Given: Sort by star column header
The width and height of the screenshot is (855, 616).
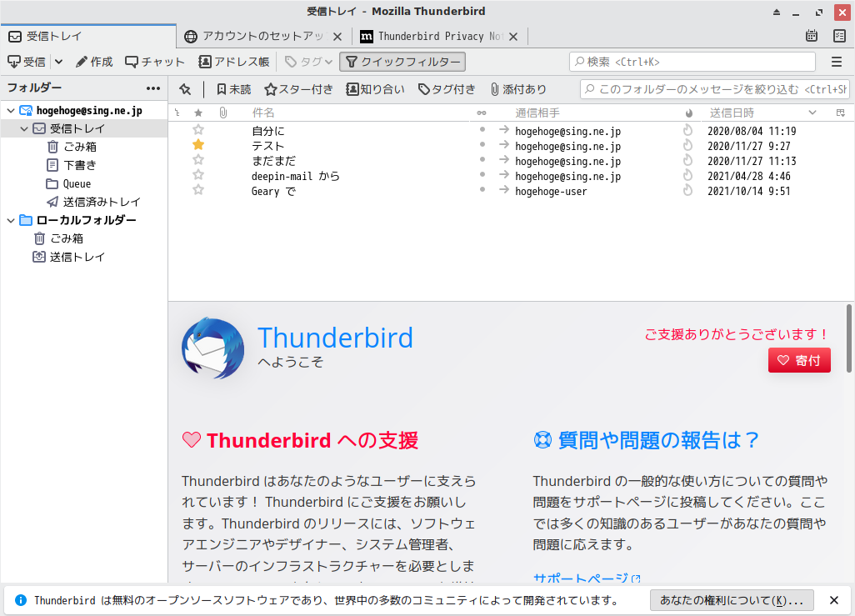Looking at the screenshot, I should pos(198,113).
